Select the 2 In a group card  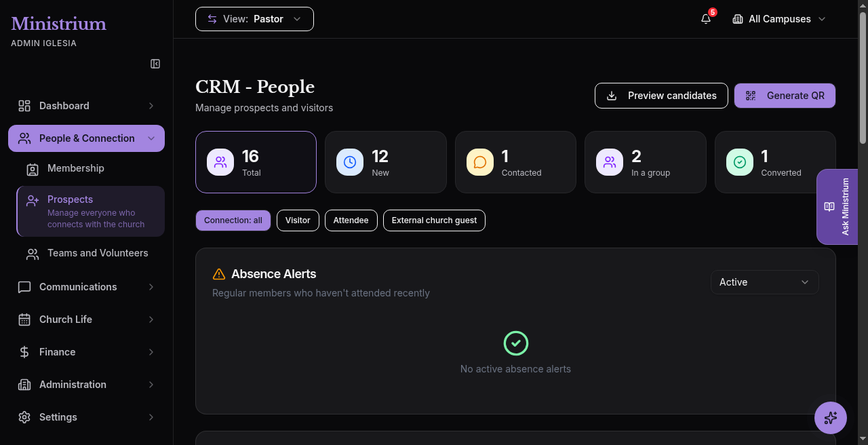(646, 162)
